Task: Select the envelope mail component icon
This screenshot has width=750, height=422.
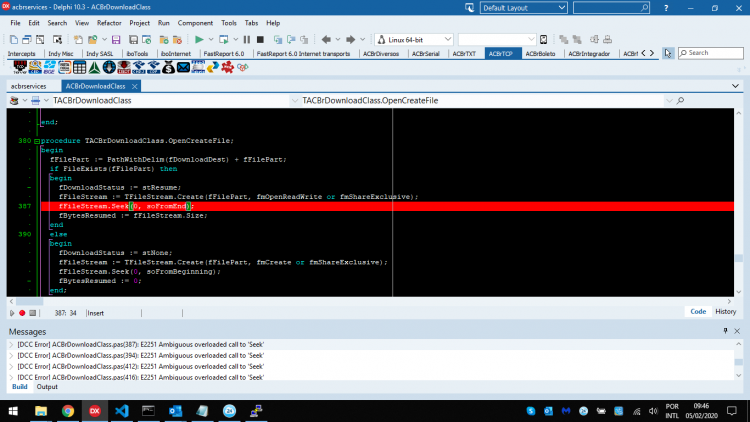Action: coord(183,67)
